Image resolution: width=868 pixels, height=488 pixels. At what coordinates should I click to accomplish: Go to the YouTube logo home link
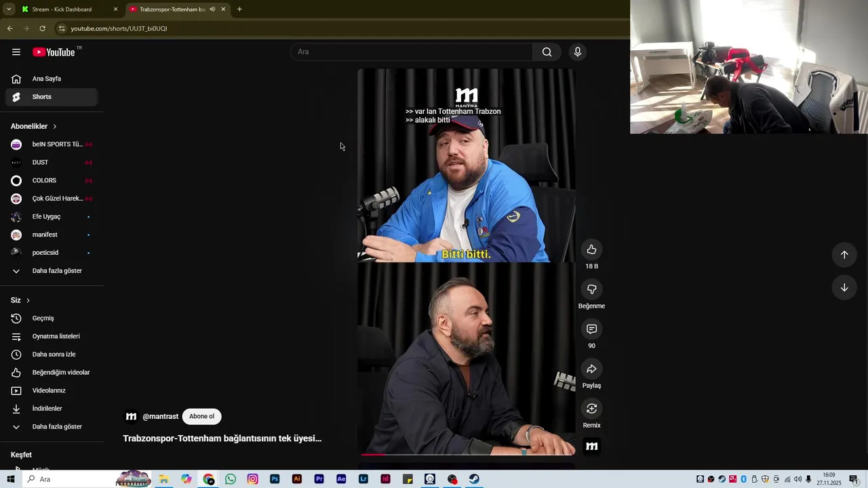(x=54, y=52)
